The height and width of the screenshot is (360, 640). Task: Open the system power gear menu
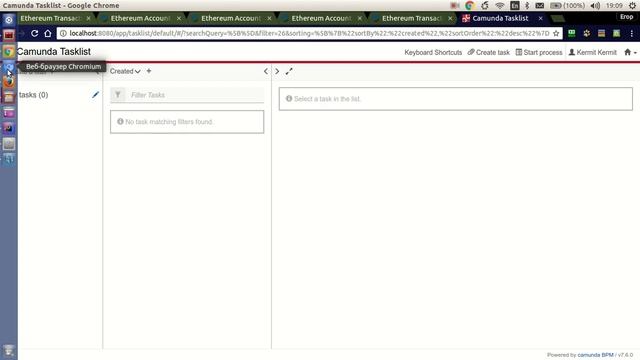click(632, 6)
